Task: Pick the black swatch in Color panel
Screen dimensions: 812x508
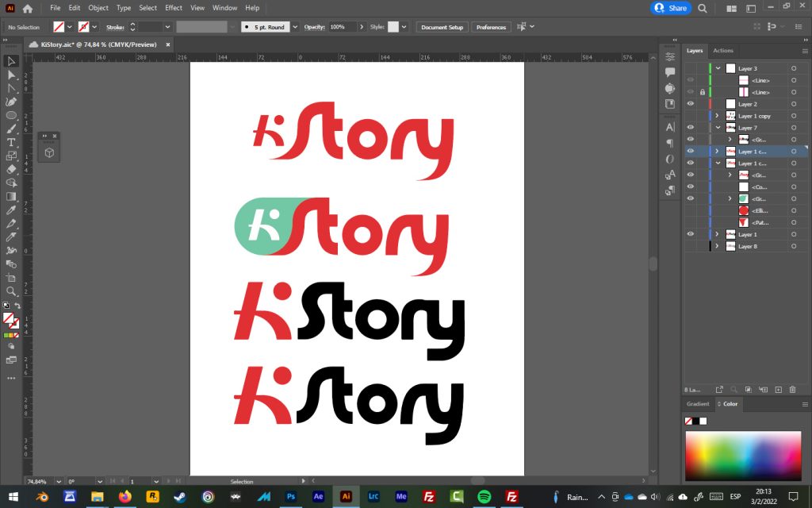Action: tap(695, 421)
